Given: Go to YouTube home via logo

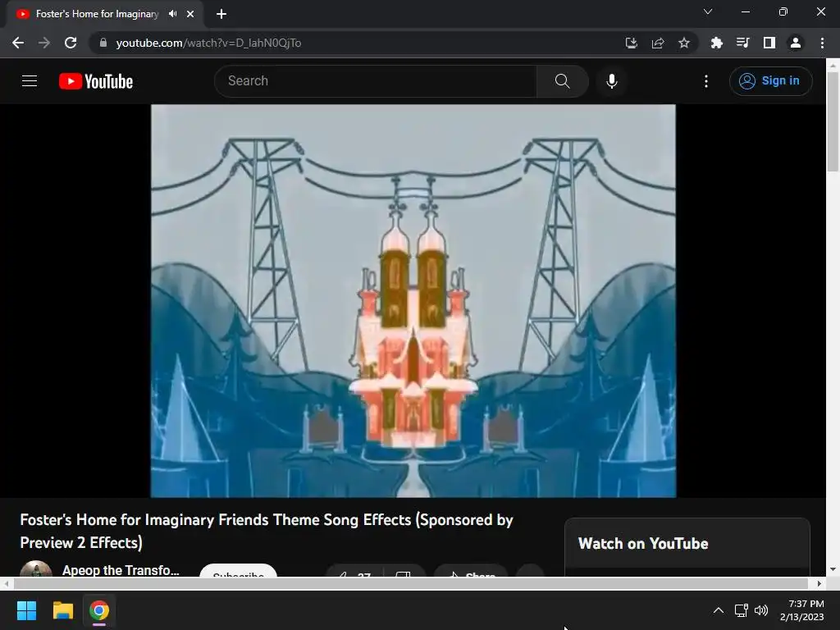Looking at the screenshot, I should (x=96, y=81).
